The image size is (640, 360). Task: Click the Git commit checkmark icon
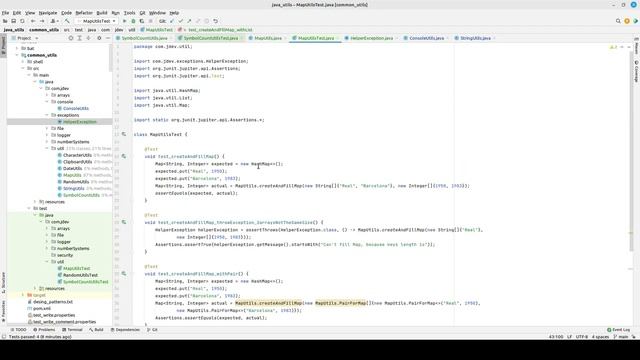coord(180,21)
